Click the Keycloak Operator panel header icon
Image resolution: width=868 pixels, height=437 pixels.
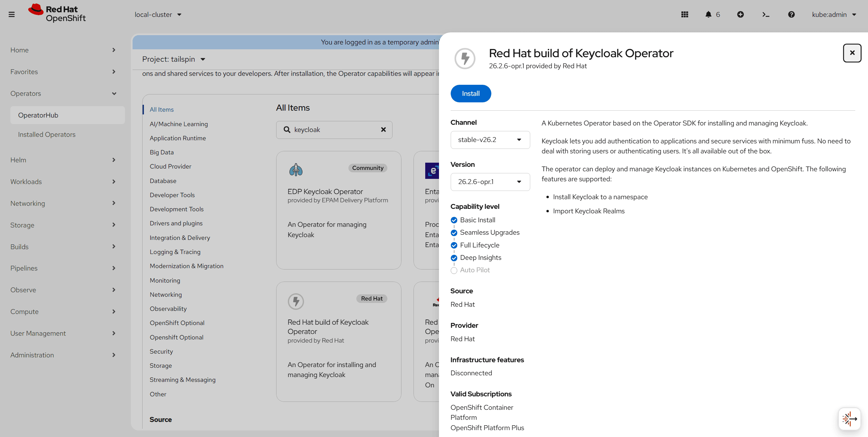pyautogui.click(x=465, y=58)
